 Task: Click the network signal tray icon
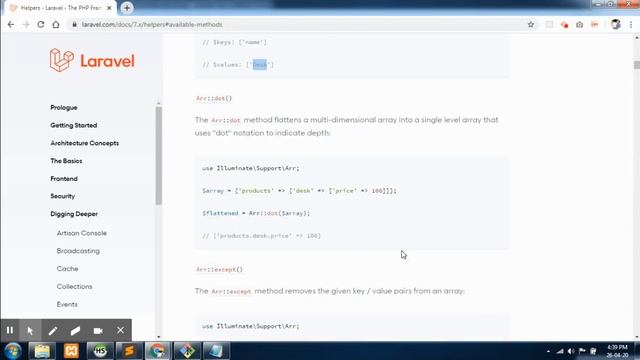point(560,351)
